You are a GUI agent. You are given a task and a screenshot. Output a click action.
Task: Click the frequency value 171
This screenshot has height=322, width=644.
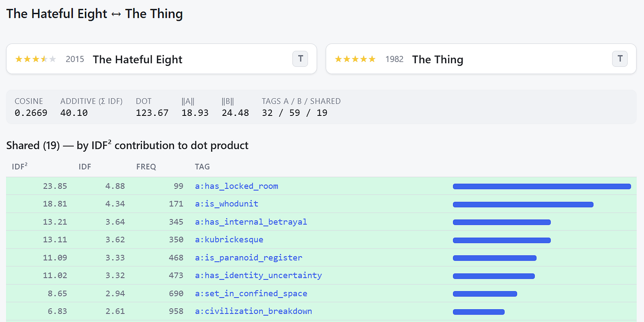tap(176, 204)
